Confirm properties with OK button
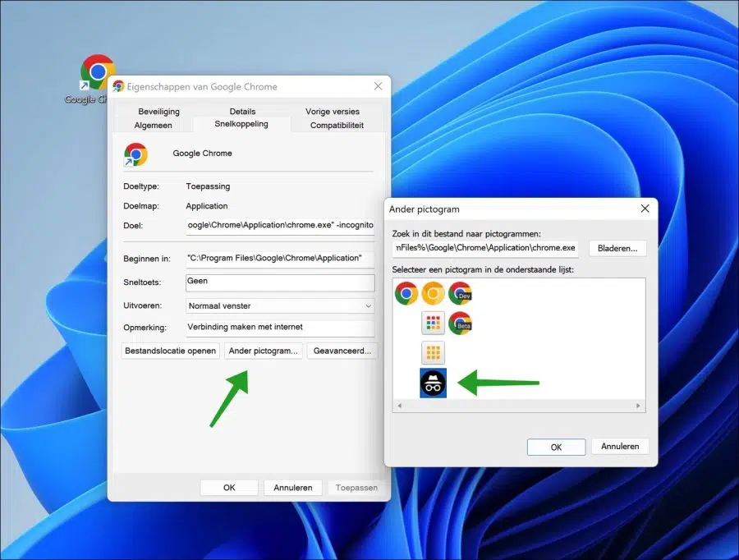 229,488
